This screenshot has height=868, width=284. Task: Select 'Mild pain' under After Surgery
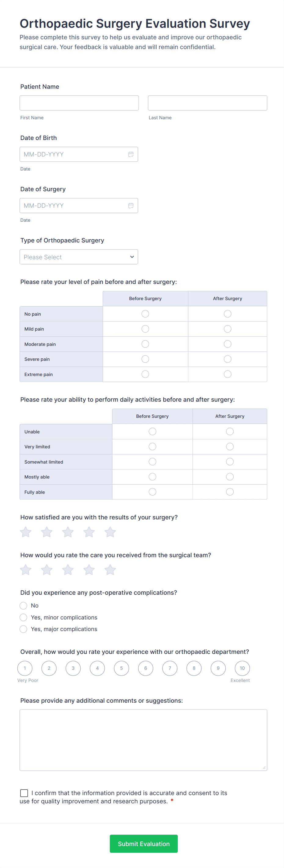point(227,329)
